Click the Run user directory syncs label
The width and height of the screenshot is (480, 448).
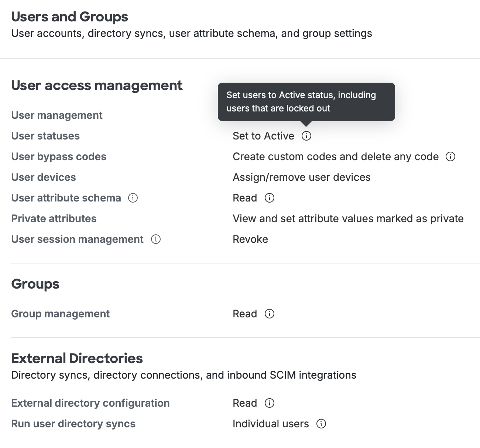[x=73, y=424]
